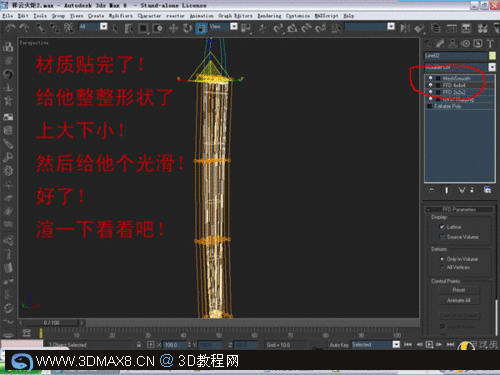The width and height of the screenshot is (500, 375).
Task: Click Configure Modifier Sets icon
Action: click(x=487, y=190)
